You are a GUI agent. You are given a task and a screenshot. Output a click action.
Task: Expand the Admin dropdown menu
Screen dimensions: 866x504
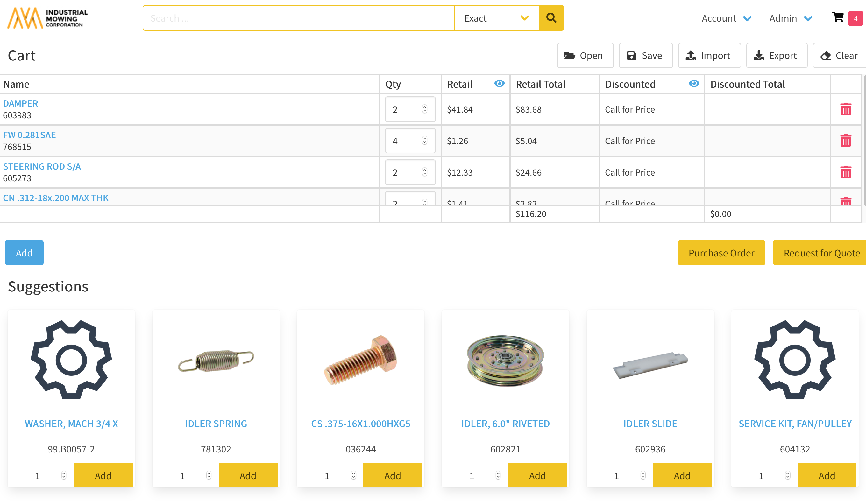(x=790, y=18)
